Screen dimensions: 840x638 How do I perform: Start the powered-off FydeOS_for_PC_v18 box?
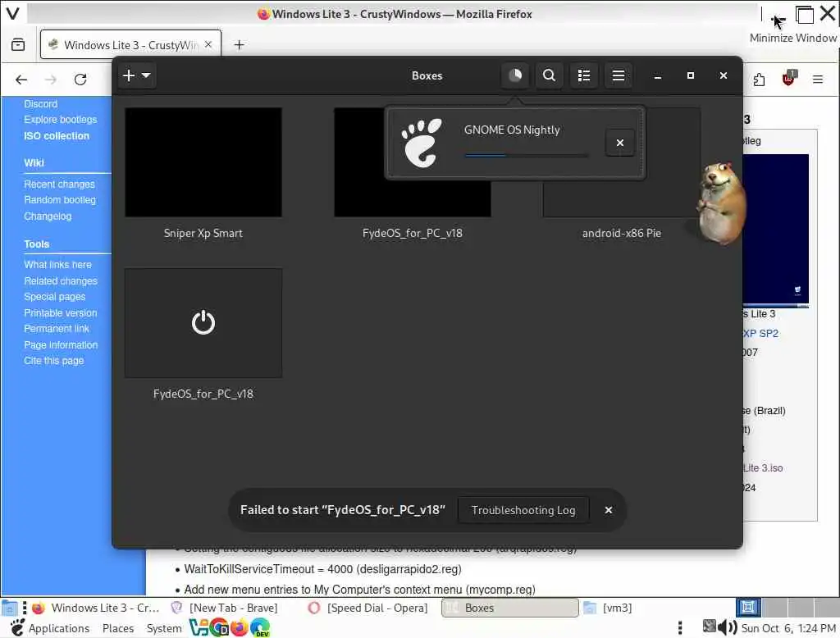pyautogui.click(x=203, y=323)
